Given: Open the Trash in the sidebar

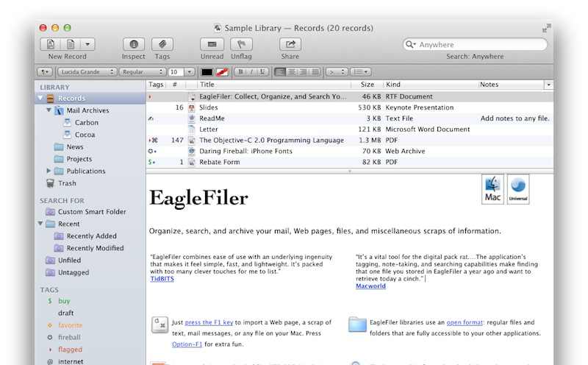Looking at the screenshot, I should tap(67, 183).
